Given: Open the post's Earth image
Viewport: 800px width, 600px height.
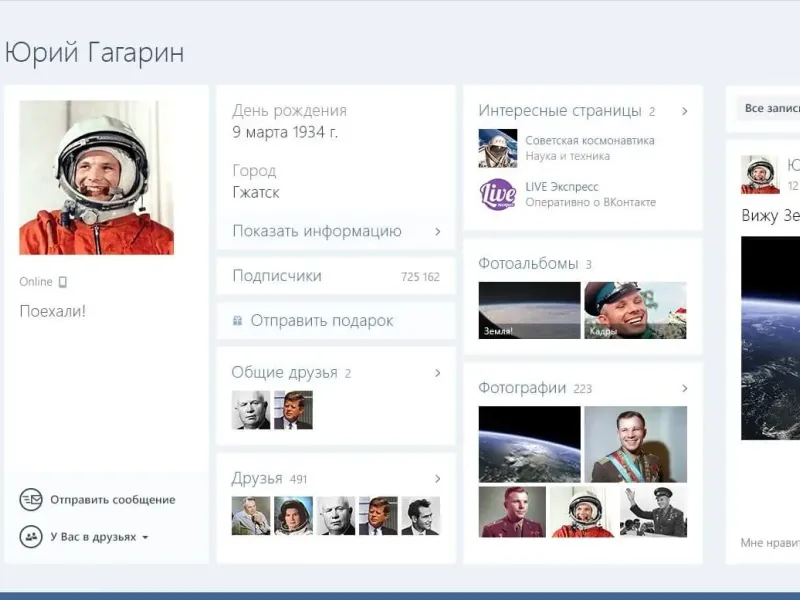Looking at the screenshot, I should coord(770,338).
